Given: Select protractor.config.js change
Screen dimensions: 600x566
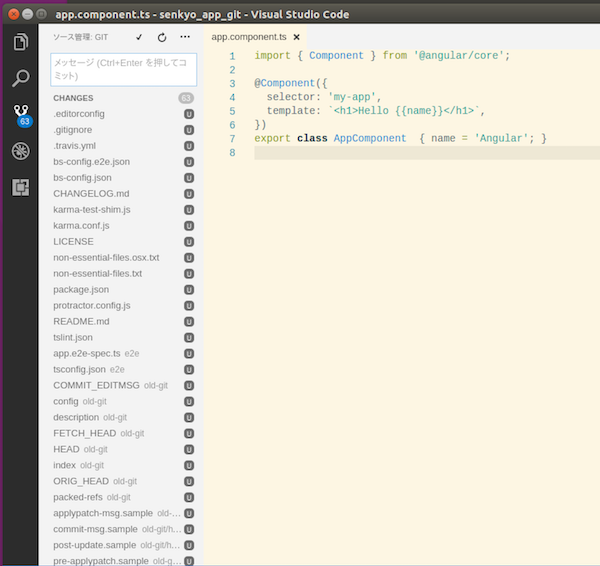Looking at the screenshot, I should coord(122,306).
